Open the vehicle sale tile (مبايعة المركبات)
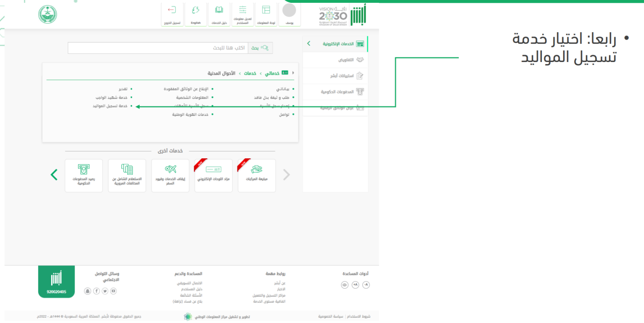The image size is (644, 323). 256,175
